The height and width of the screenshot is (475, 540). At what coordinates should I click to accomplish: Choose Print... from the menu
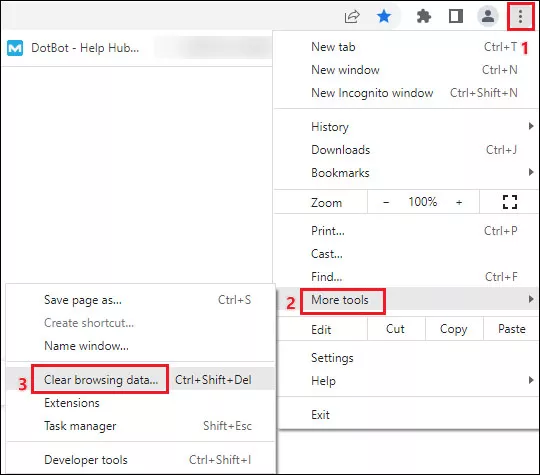[406, 231]
